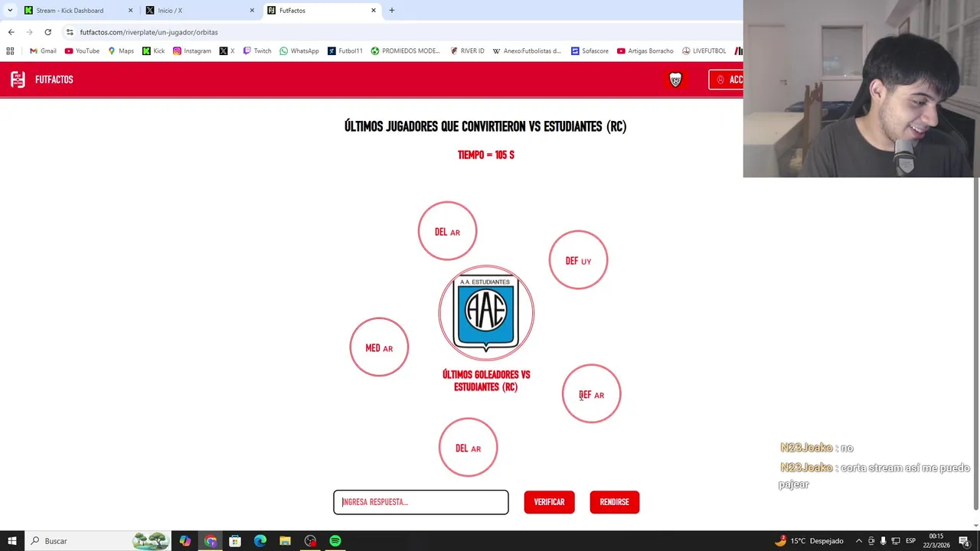Open Spotify from the taskbar
Image resolution: width=980 pixels, height=551 pixels.
(335, 541)
